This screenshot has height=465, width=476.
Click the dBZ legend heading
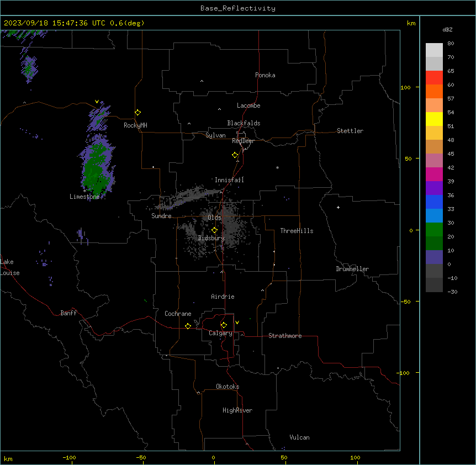tap(447, 29)
